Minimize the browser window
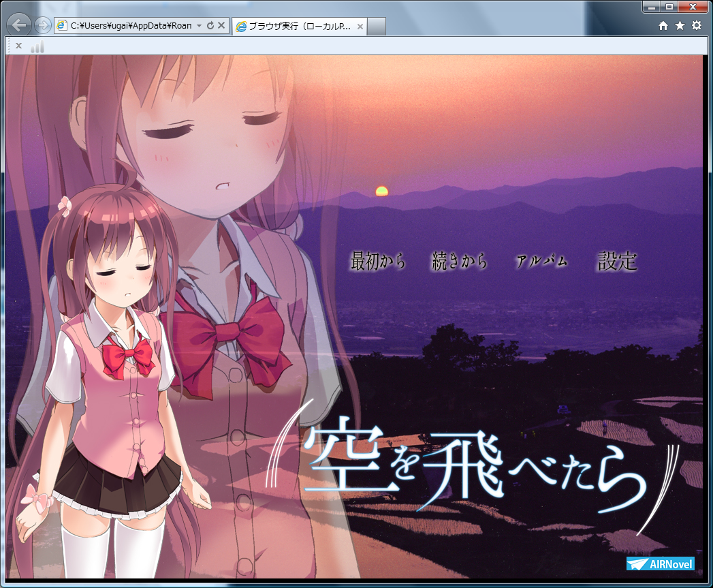Screen dimensions: 713x588 click(x=652, y=7)
